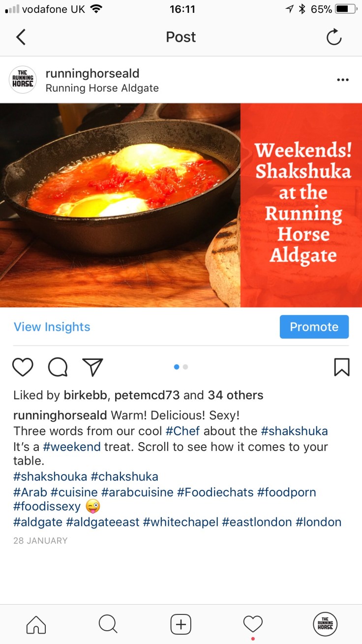The image size is (362, 644).
Task: Share the post via paper plane icon
Action: [92, 367]
